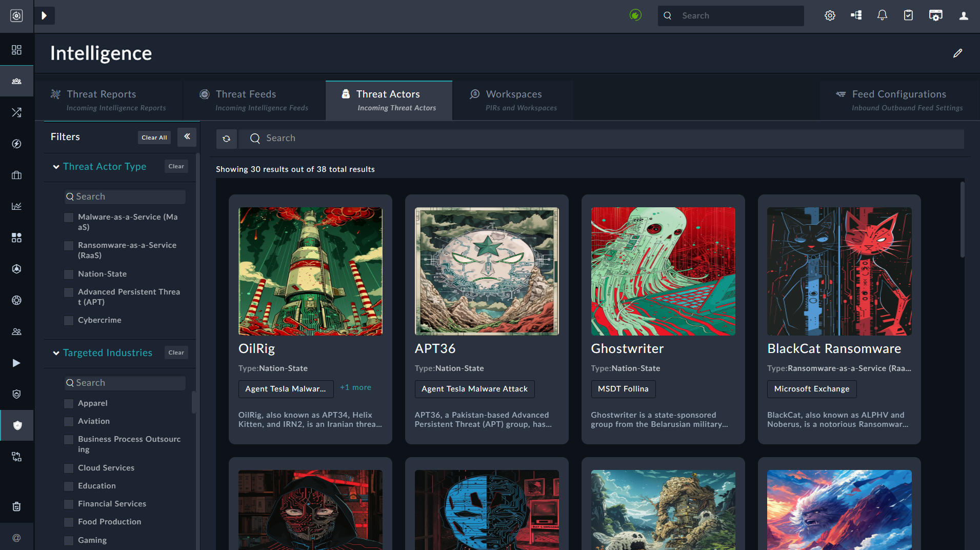This screenshot has width=980, height=550.
Task: Open the APT36 actor title
Action: pyautogui.click(x=435, y=349)
